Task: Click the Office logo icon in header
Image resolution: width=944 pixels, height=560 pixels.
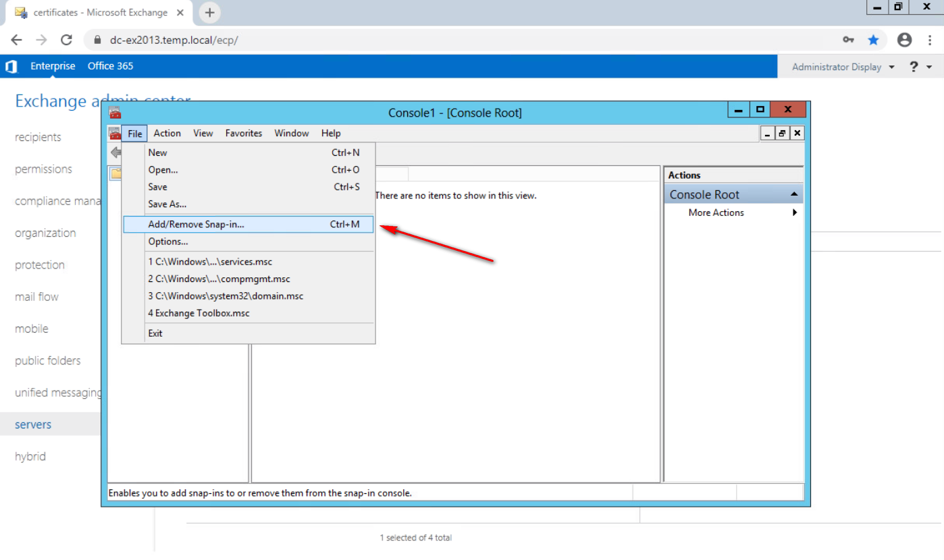Action: tap(11, 66)
